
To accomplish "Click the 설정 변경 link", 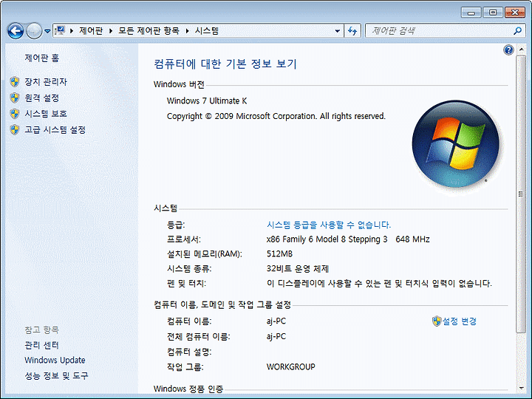I will [460, 321].
